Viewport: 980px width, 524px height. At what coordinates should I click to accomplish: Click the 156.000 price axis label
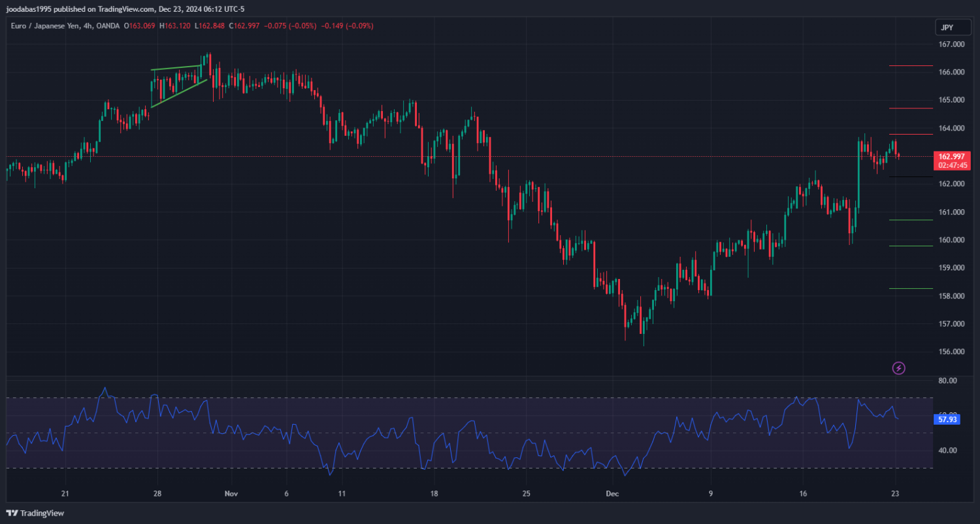[x=952, y=352]
